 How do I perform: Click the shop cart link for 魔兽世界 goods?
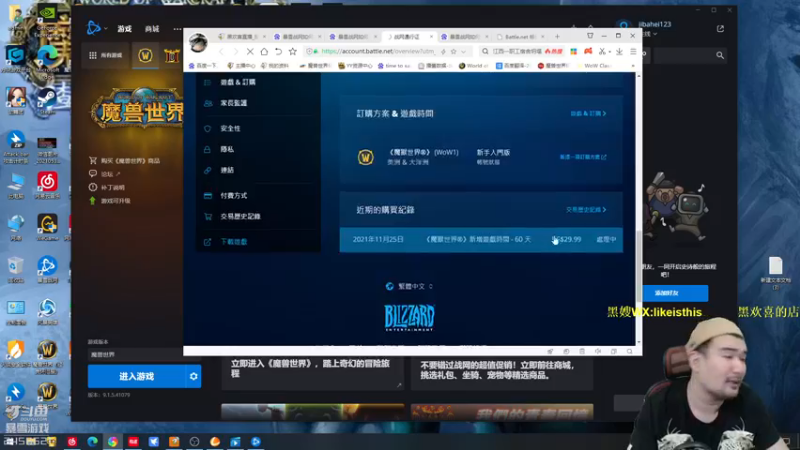click(x=124, y=161)
